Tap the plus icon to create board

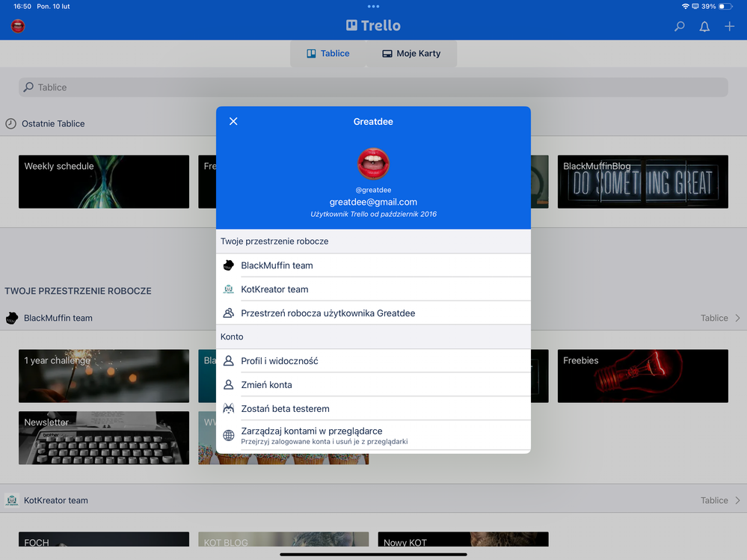[729, 26]
